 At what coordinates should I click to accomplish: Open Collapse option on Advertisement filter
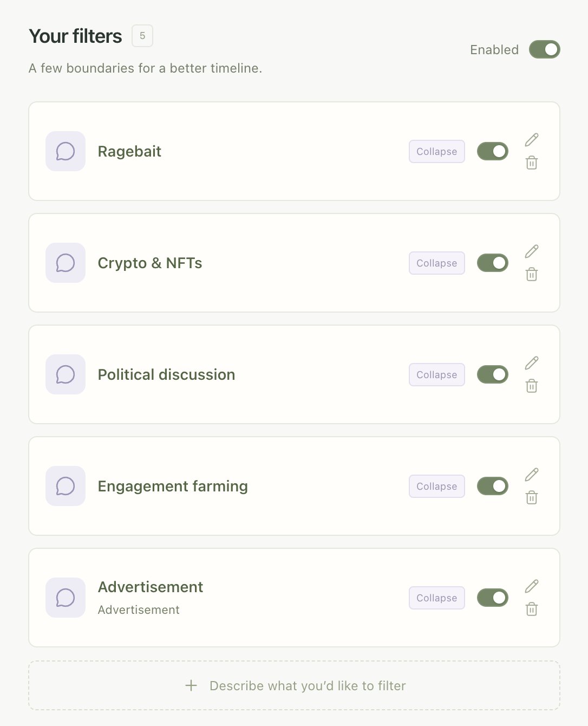[437, 598]
